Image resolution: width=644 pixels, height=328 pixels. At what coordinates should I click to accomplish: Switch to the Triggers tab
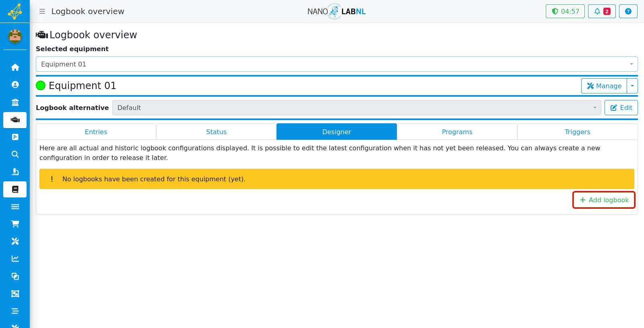pyautogui.click(x=577, y=132)
